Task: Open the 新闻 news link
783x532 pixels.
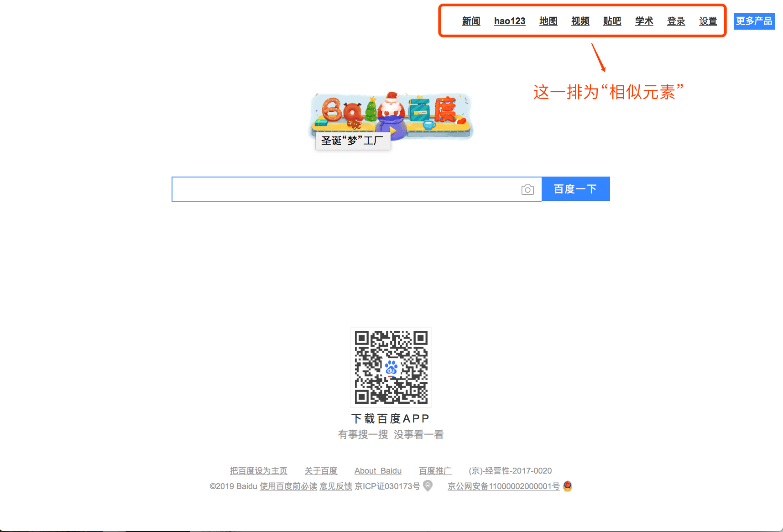Action: click(x=471, y=21)
